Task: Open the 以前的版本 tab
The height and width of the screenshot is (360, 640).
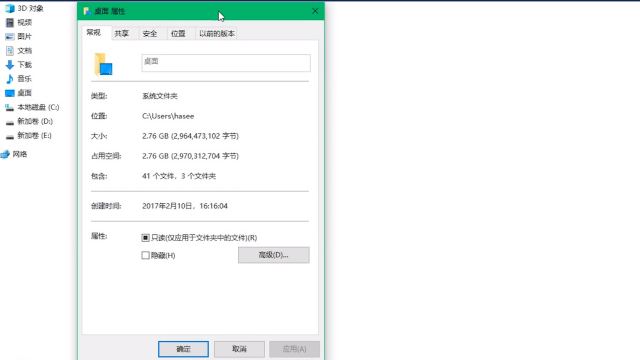Action: (x=217, y=33)
